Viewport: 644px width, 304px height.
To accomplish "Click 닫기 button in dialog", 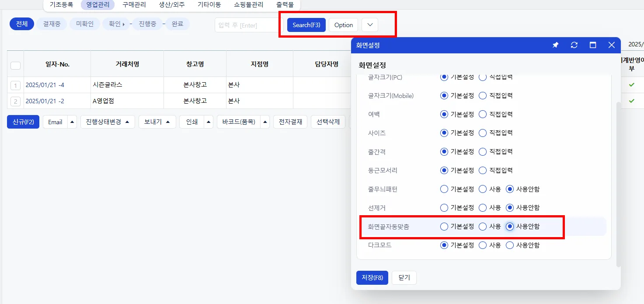I will click(x=404, y=278).
